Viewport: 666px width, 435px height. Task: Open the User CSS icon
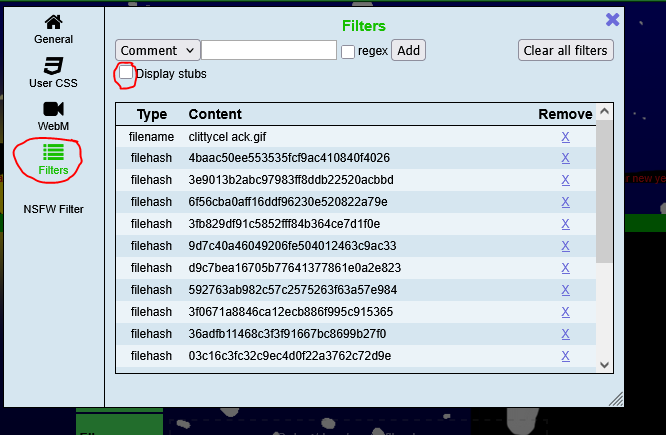(x=53, y=66)
